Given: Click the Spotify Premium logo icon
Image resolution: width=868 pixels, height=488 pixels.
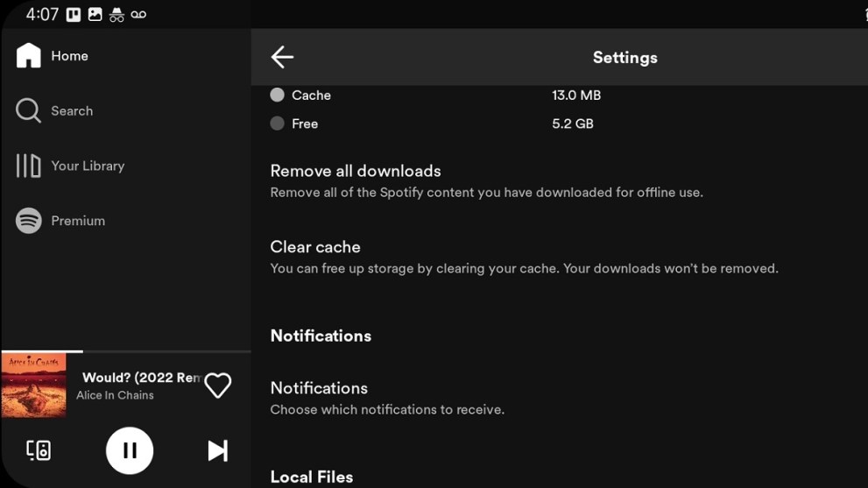Looking at the screenshot, I should point(28,221).
